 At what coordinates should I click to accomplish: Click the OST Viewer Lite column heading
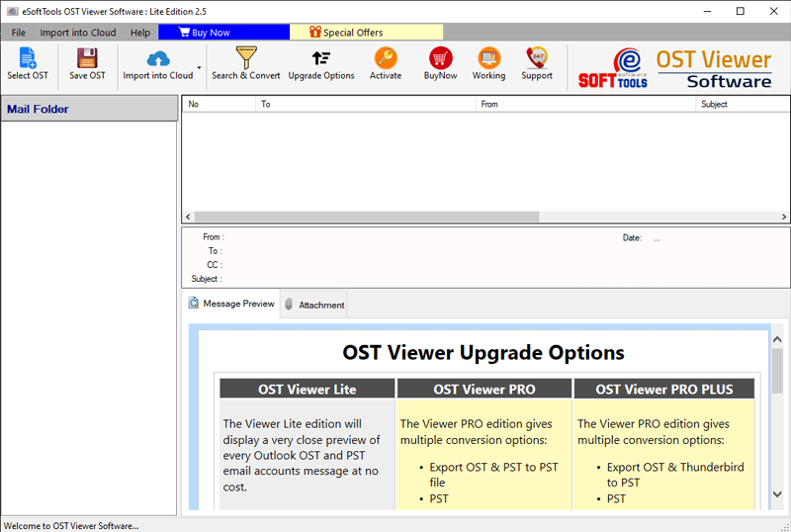(x=308, y=390)
